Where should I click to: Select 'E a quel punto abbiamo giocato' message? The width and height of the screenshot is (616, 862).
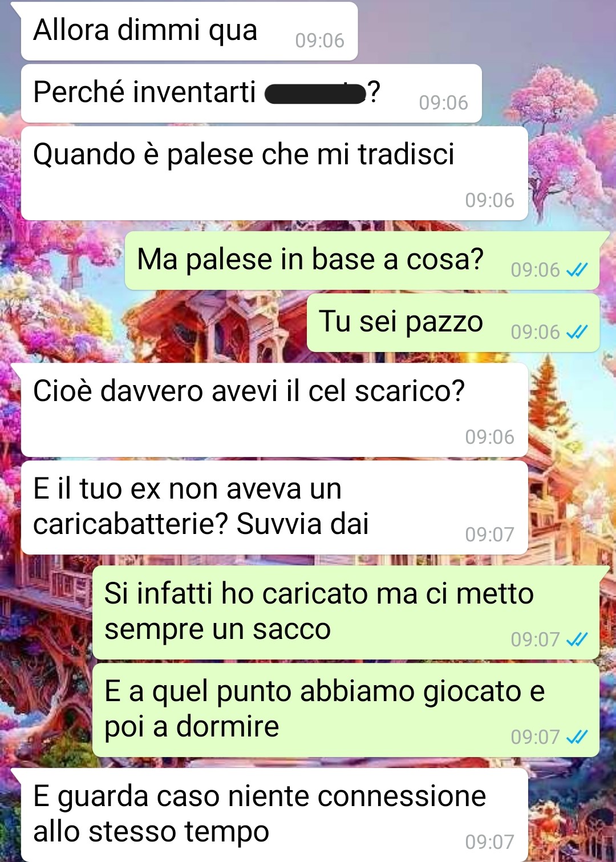click(x=346, y=710)
